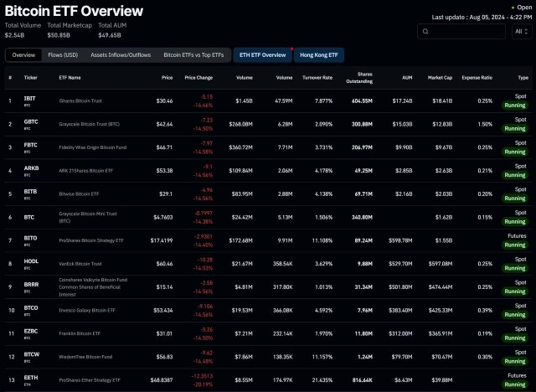This screenshot has width=536, height=392.
Task: Click IBIT AUM value $17.24B
Action: 402,101
